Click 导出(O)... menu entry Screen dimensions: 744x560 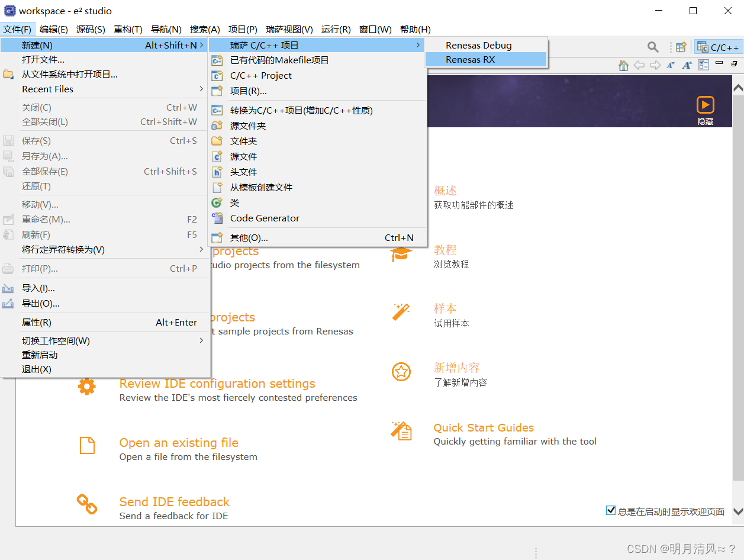pos(105,303)
